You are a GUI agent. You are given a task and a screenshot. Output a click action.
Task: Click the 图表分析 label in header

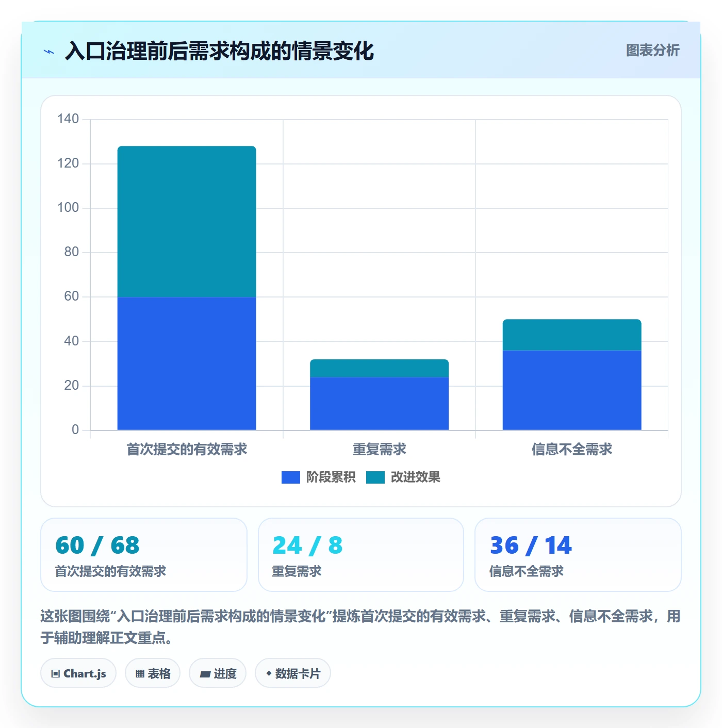click(652, 50)
